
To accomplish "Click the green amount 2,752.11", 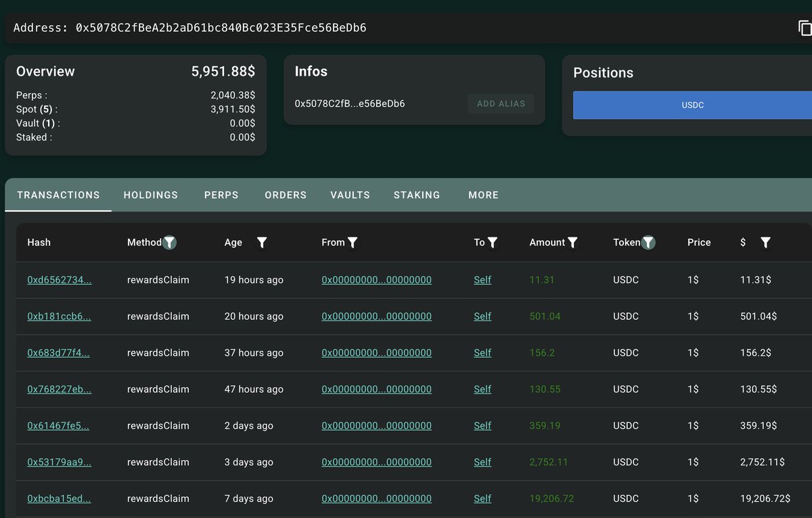I will (x=549, y=463).
